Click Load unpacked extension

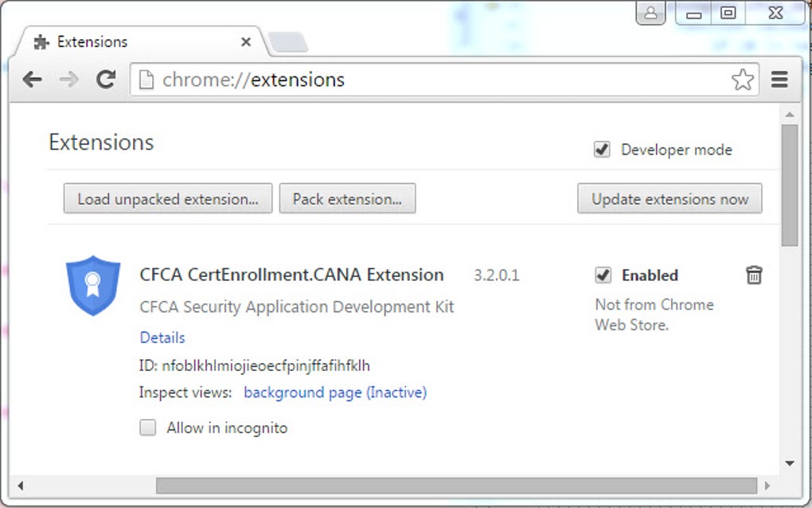(166, 198)
